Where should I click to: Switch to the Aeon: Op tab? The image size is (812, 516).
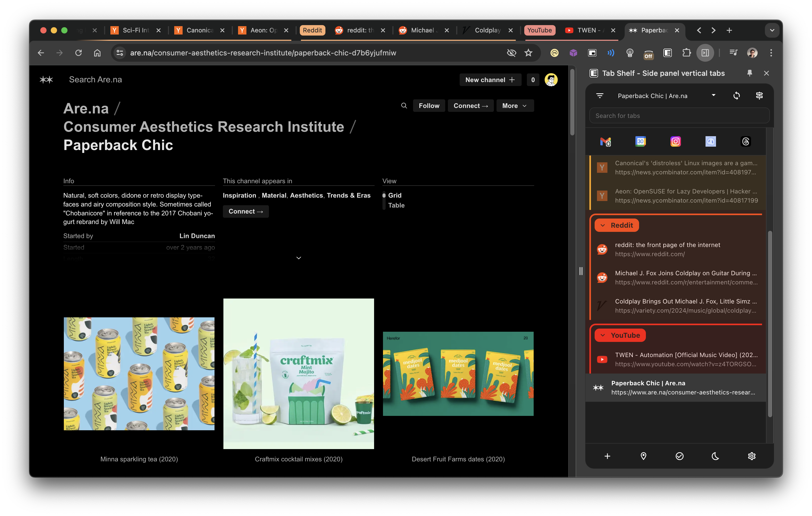(263, 30)
